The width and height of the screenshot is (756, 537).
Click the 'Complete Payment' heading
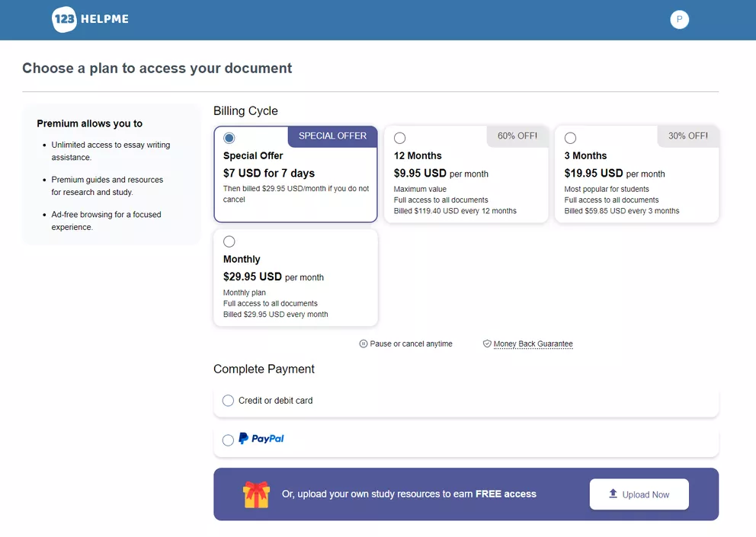pyautogui.click(x=264, y=369)
